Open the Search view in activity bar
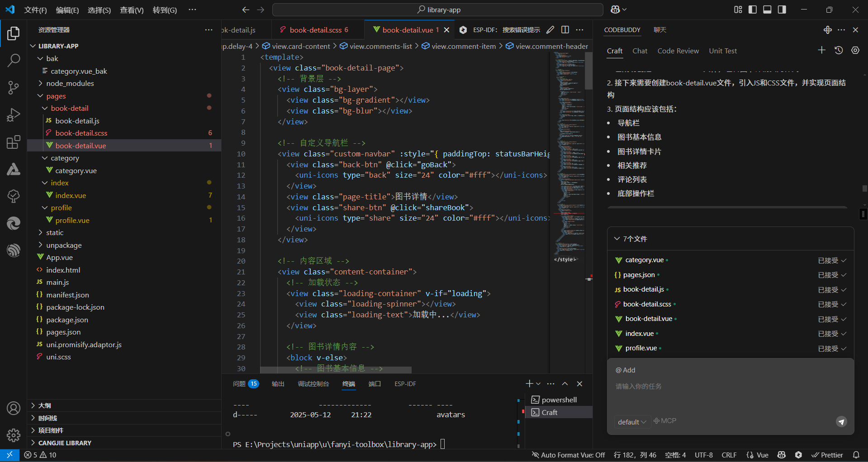Image resolution: width=868 pixels, height=462 pixels. 14,61
